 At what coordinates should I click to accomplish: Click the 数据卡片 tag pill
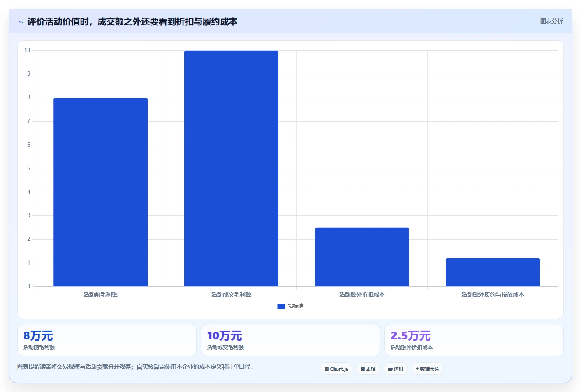427,369
